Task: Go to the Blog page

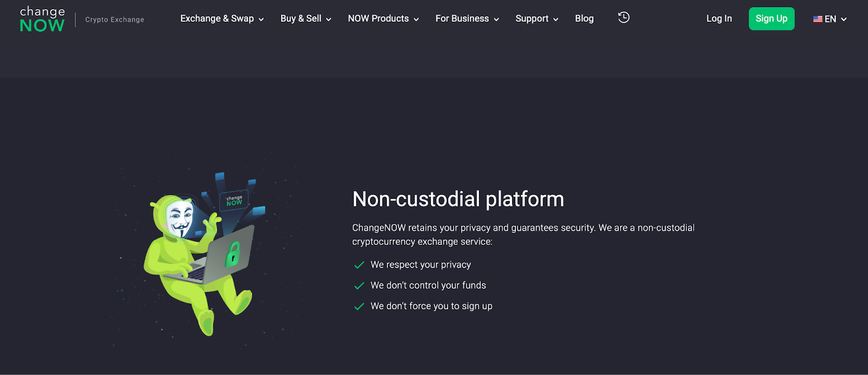Action: [584, 18]
